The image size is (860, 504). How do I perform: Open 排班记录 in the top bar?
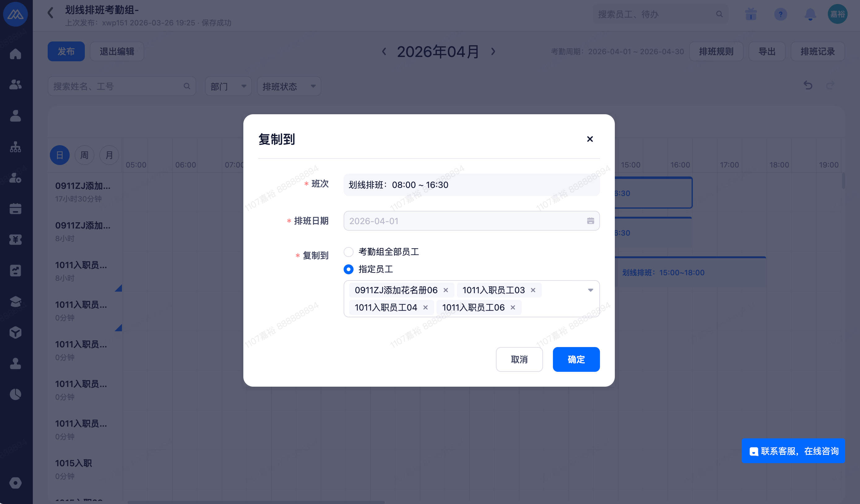coord(817,51)
